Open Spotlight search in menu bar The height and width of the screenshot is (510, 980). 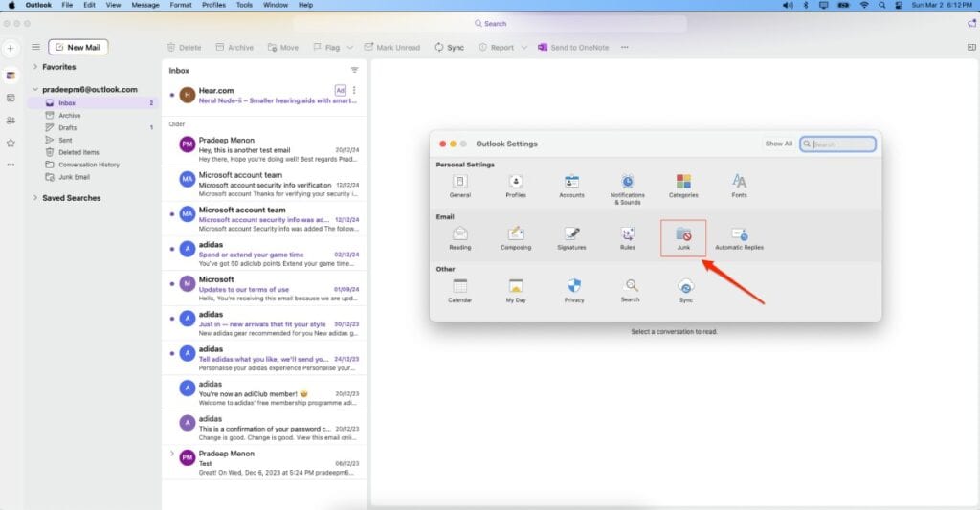tap(881, 5)
